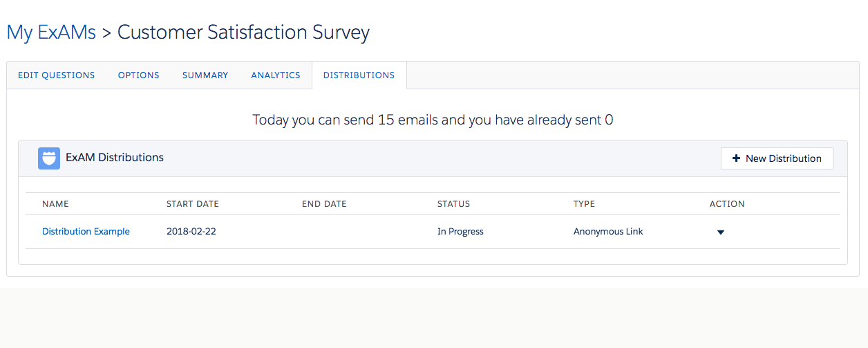
Task: Click the Status column header
Action: coord(453,204)
